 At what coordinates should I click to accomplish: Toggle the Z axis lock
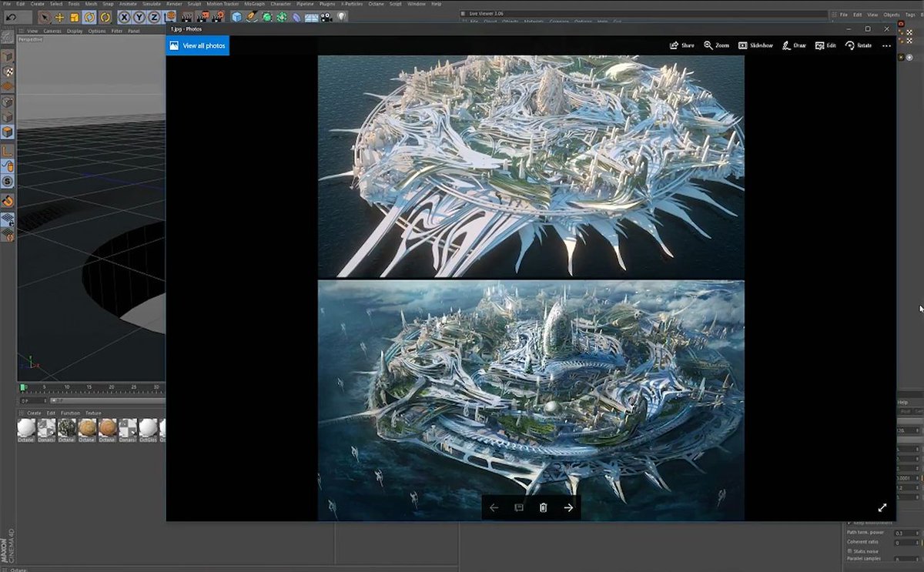154,17
